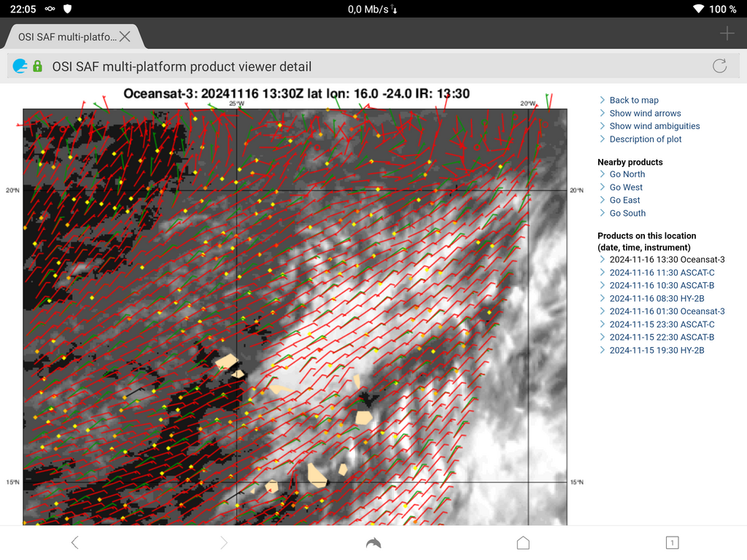Open 2024-11-16 10:30 ASCAT-B product
Viewport: 747px width, 560px height.
tap(662, 285)
